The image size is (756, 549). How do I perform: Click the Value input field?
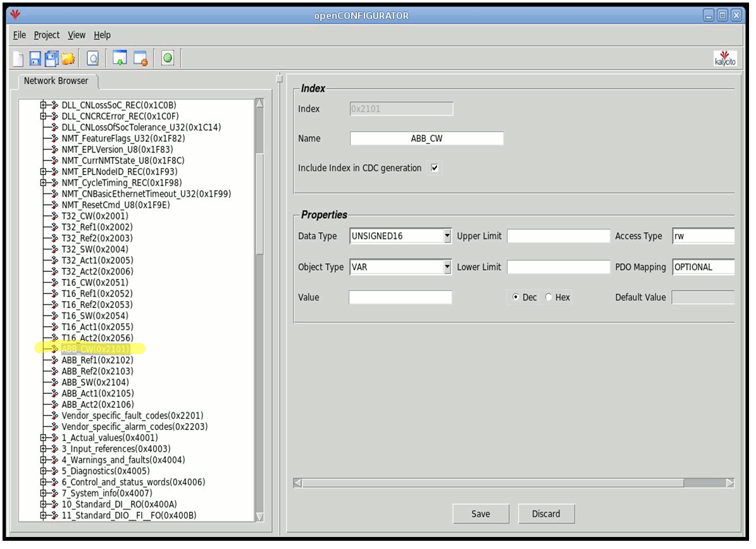[400, 297]
